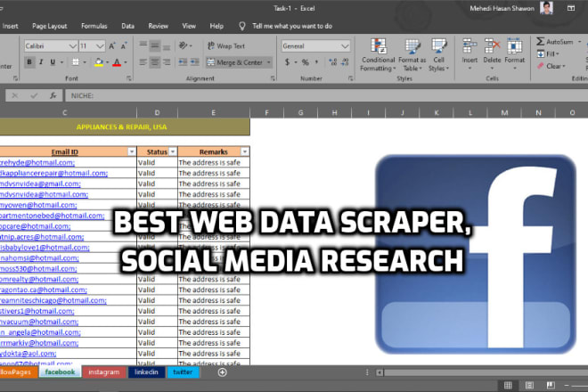Switch to the instagram sheet tab
Screen dimensions: 588x392
point(103,372)
